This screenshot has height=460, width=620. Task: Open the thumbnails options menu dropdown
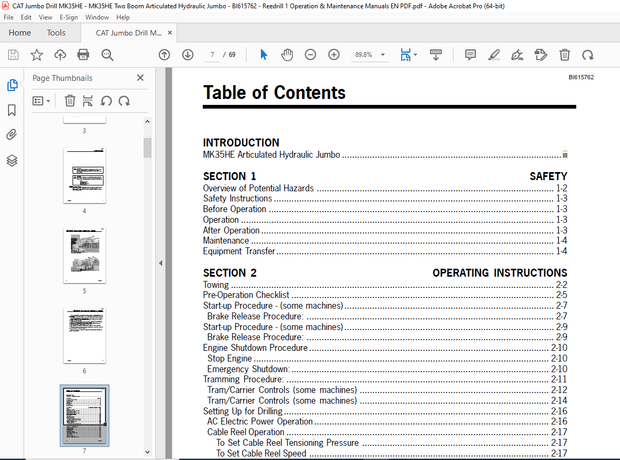[x=41, y=101]
